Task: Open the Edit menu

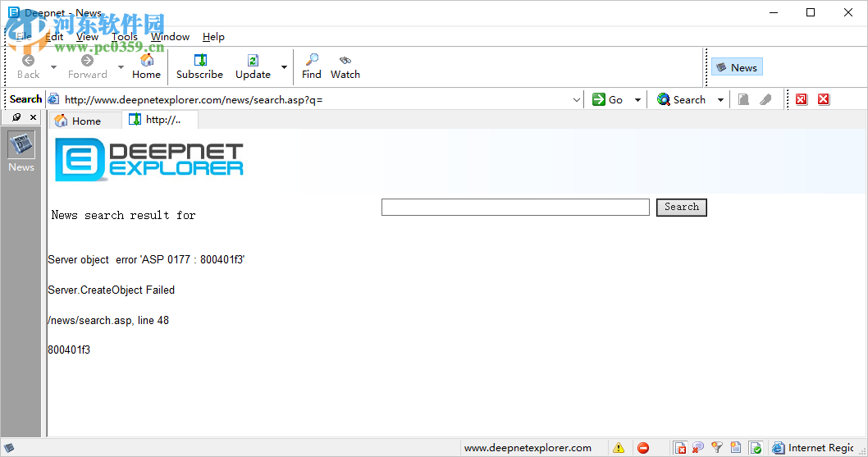Action: pyautogui.click(x=54, y=37)
